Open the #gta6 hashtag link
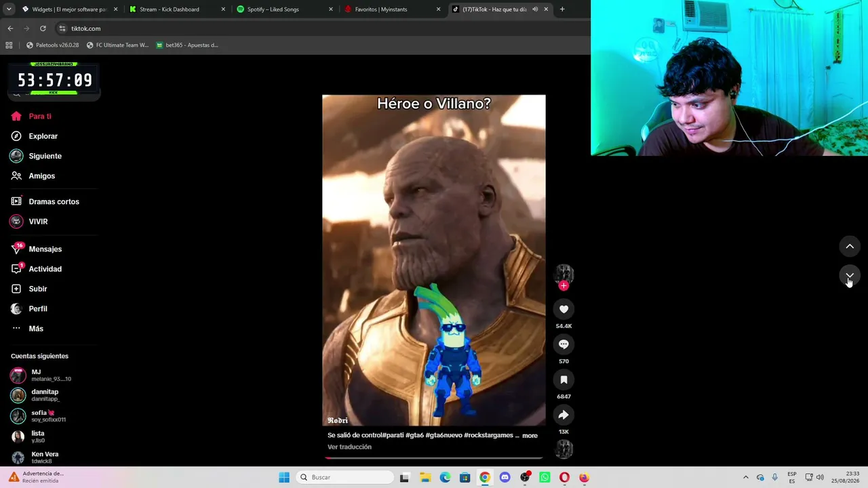The width and height of the screenshot is (868, 488). pos(415,435)
